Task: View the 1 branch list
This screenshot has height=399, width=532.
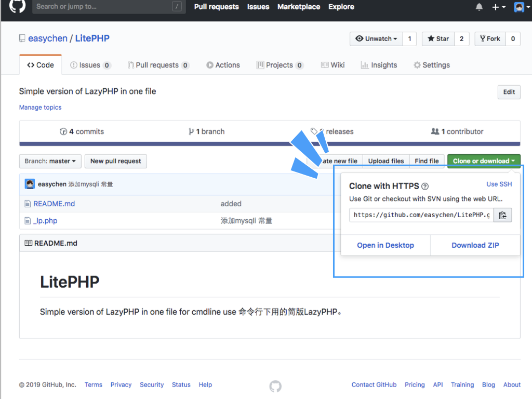Action: click(x=207, y=131)
